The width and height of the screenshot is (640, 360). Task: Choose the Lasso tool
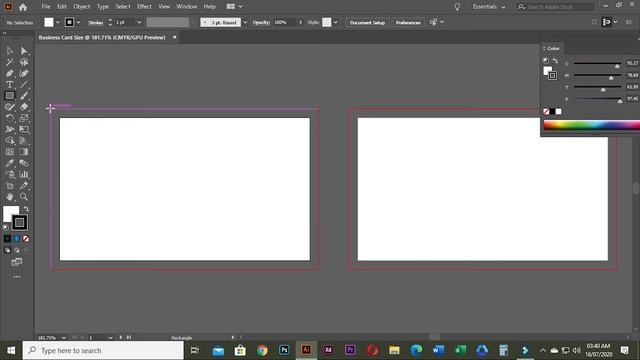pyautogui.click(x=24, y=62)
